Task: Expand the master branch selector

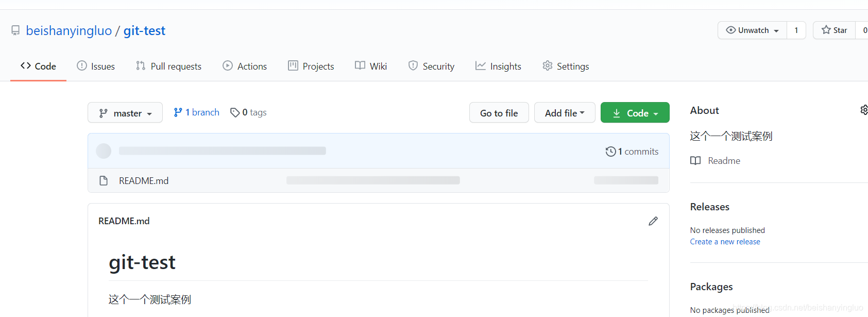Action: [x=125, y=112]
